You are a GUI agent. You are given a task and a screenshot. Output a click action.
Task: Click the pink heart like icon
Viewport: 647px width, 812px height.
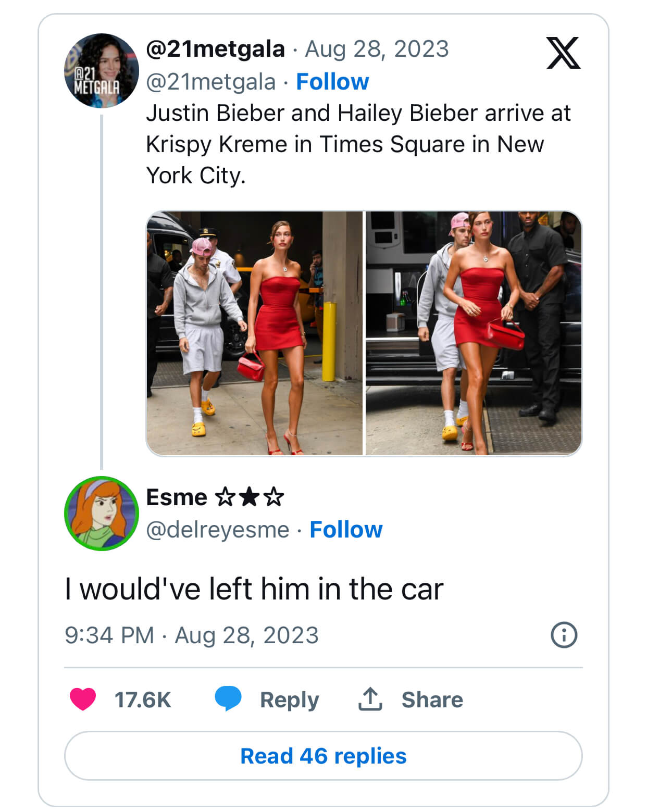83,699
